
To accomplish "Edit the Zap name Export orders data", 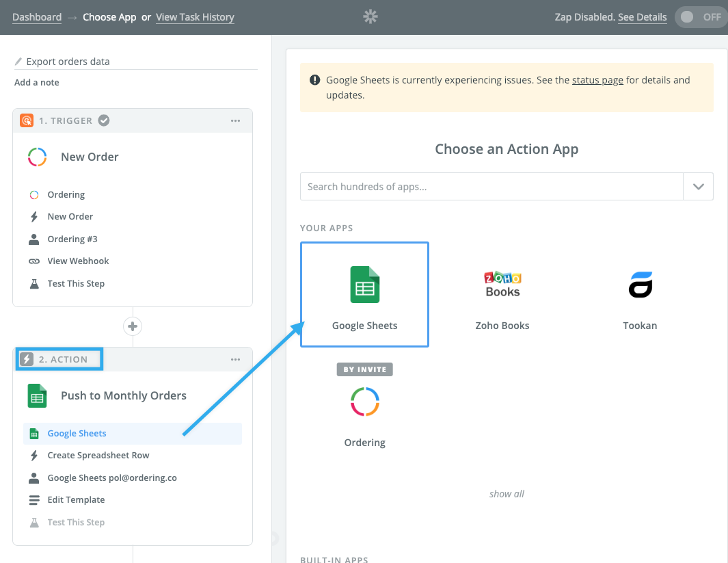I will click(x=68, y=62).
